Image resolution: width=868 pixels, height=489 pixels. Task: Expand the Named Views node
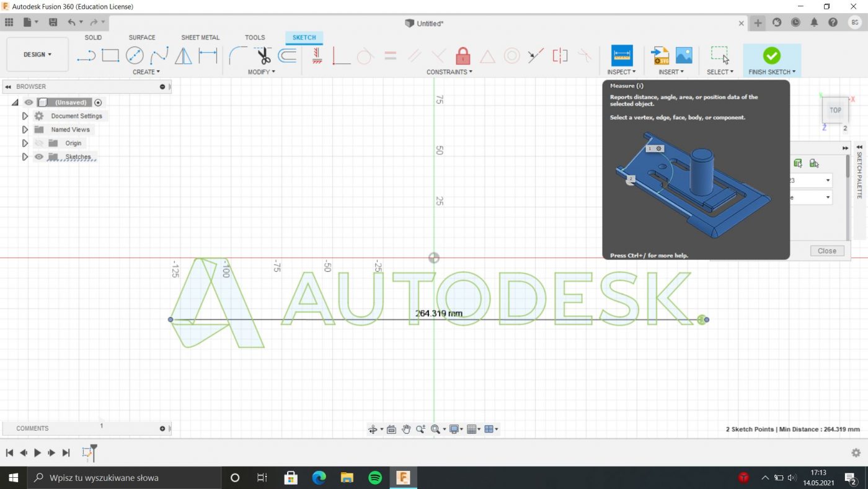[25, 130]
